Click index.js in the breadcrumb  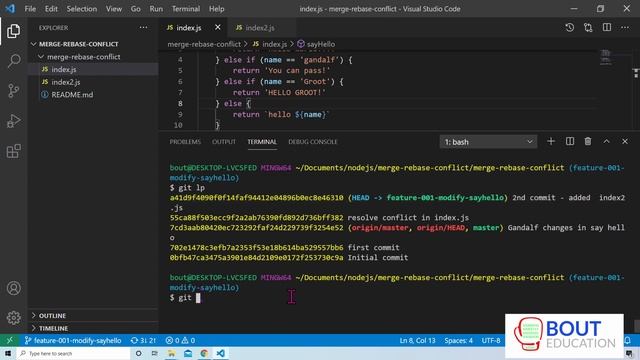[x=270, y=44]
